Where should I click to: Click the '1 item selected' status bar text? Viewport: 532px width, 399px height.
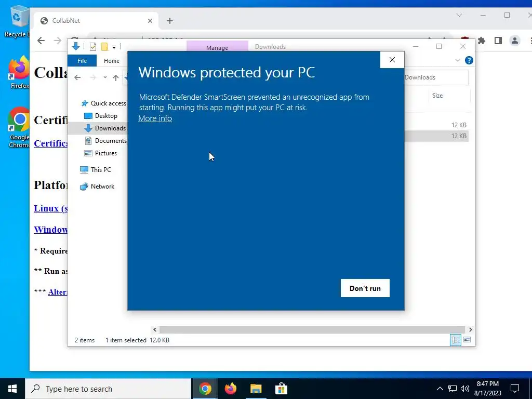[x=126, y=340]
